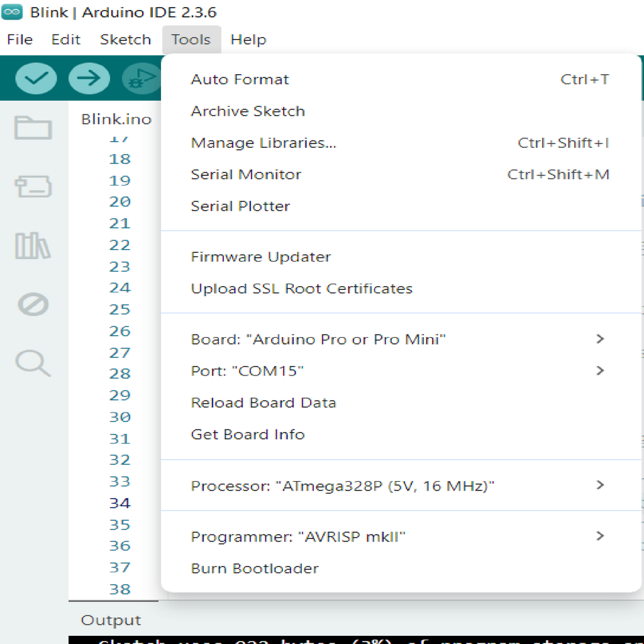This screenshot has width=644, height=644.
Task: Expand Port: COM15 submenu
Action: [401, 371]
